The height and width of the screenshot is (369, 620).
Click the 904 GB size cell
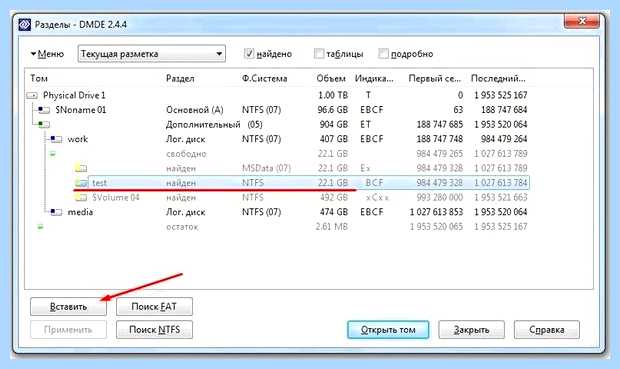click(334, 125)
